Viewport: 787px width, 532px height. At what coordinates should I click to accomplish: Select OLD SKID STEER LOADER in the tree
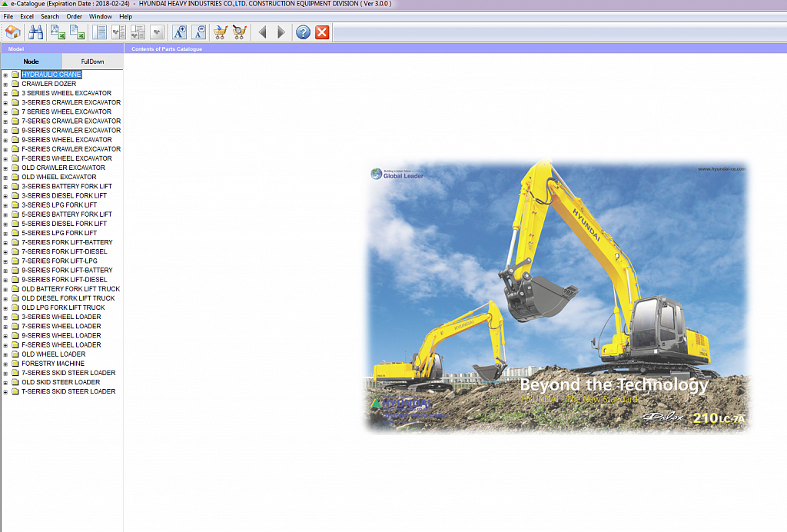pos(61,382)
